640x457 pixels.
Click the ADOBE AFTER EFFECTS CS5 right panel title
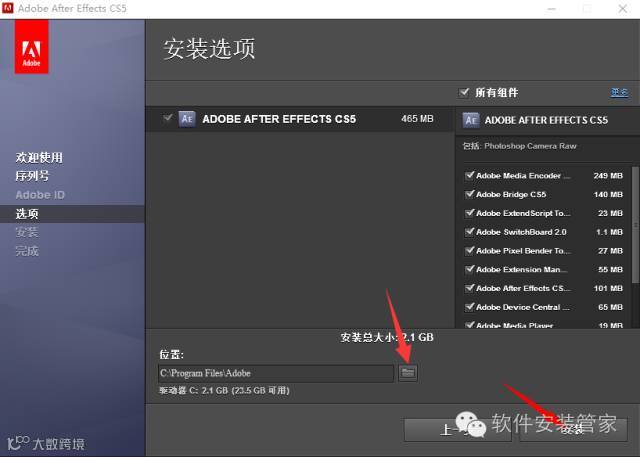(x=546, y=120)
